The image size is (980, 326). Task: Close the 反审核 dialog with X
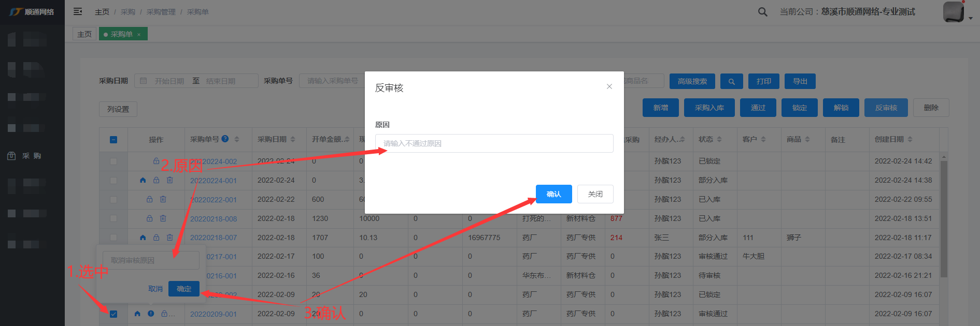click(x=609, y=86)
